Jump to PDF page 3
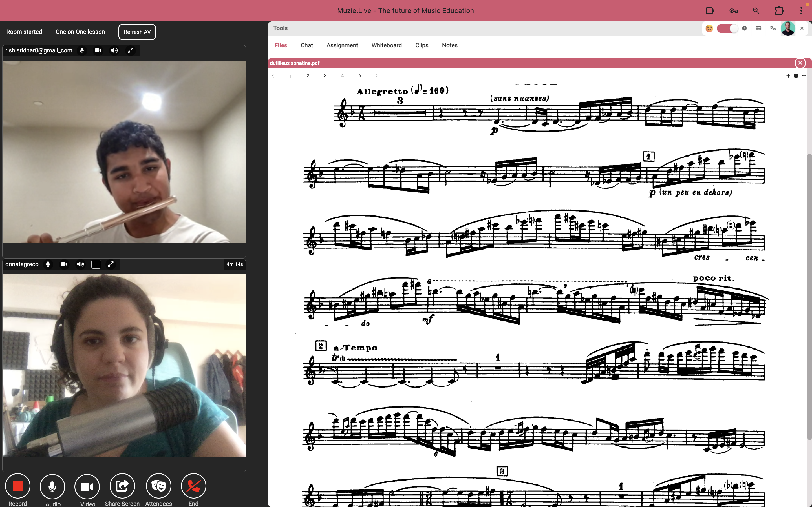The height and width of the screenshot is (507, 812). pos(325,76)
